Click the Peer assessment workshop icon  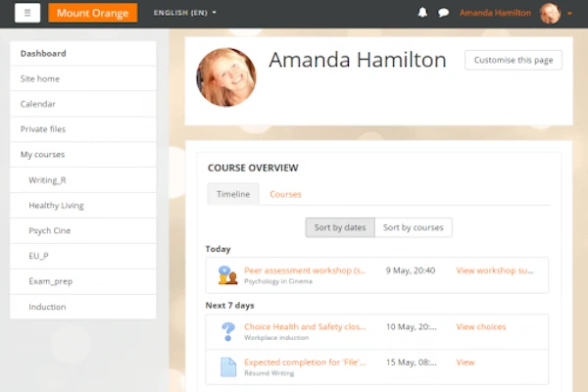click(227, 274)
